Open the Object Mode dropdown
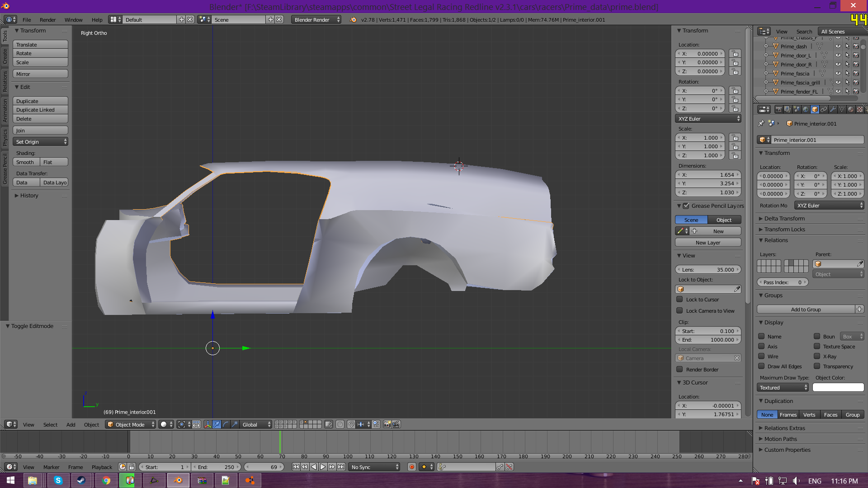 click(x=131, y=424)
